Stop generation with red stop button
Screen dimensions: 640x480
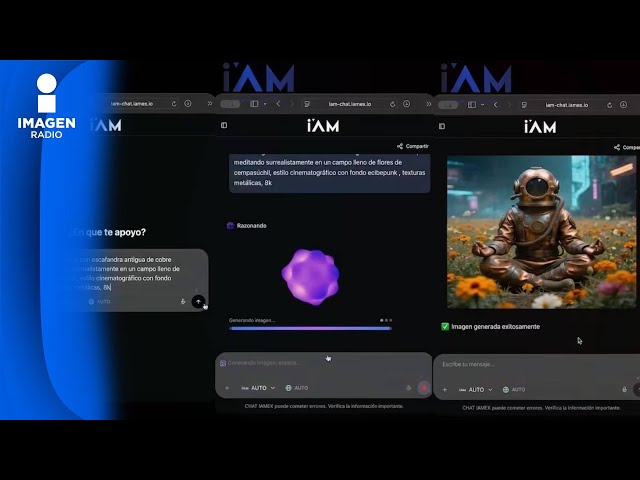point(424,388)
